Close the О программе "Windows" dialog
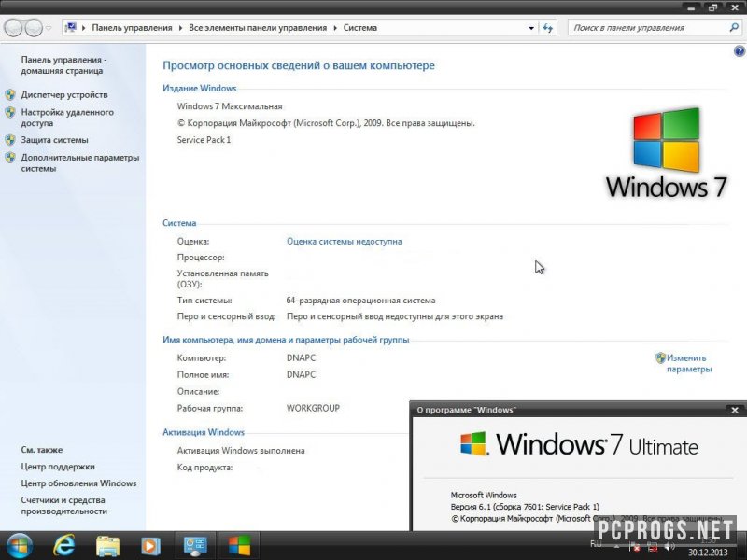 [735, 410]
